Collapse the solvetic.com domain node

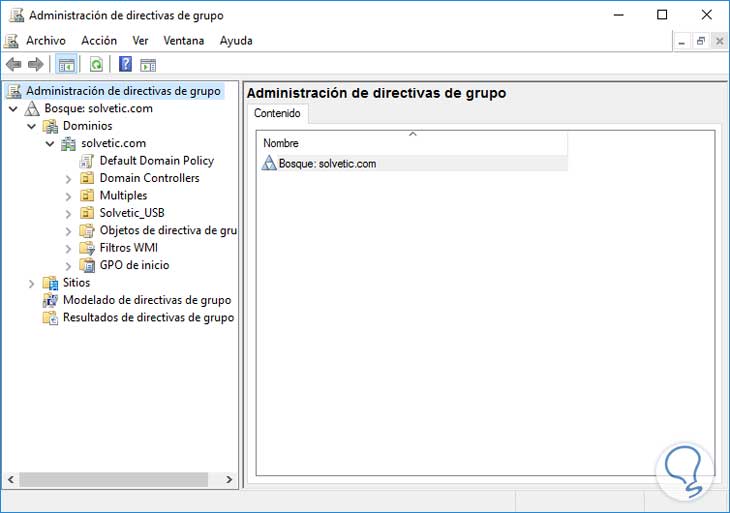tap(50, 144)
